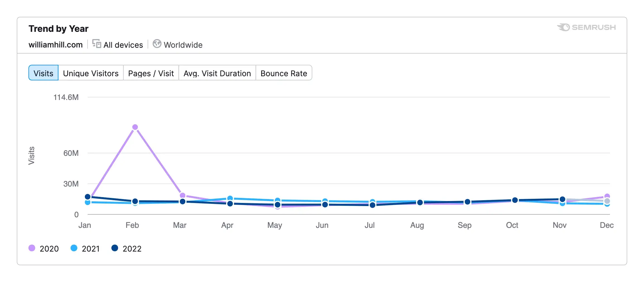644x282 pixels.
Task: Click the 2020 December data point
Action: (x=607, y=196)
